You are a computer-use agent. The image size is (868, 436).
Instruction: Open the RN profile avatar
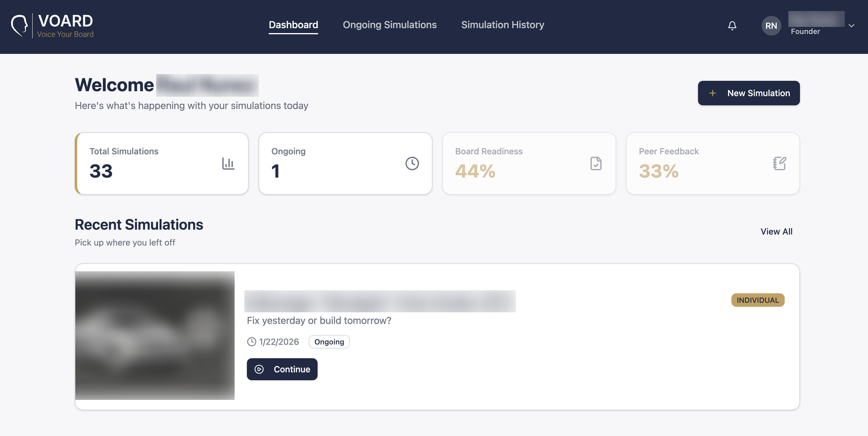pos(771,25)
